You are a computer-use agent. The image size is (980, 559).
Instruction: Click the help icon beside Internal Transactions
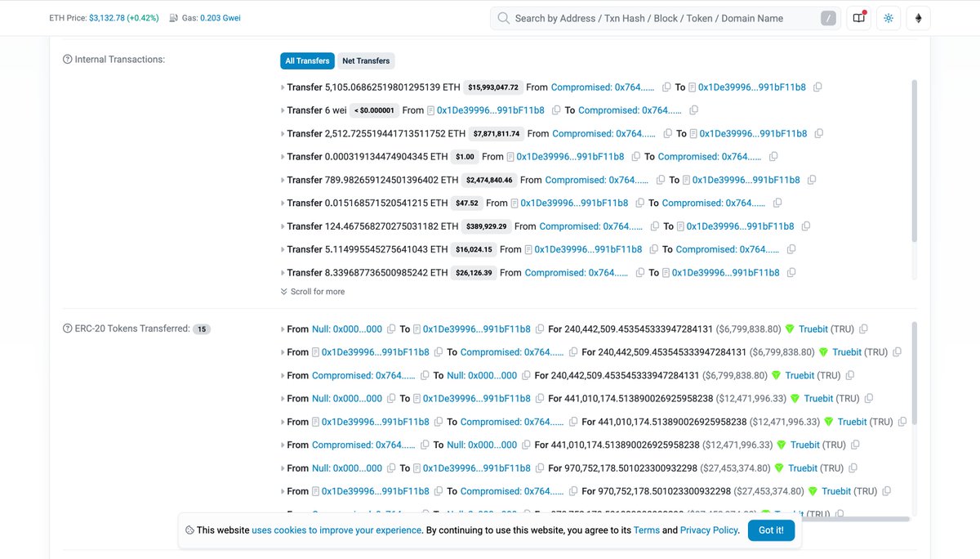[65, 59]
